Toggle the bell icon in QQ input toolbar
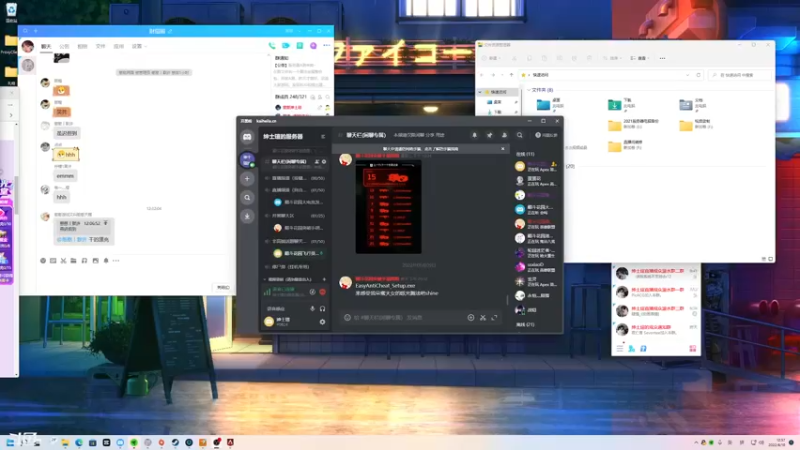 (106, 261)
